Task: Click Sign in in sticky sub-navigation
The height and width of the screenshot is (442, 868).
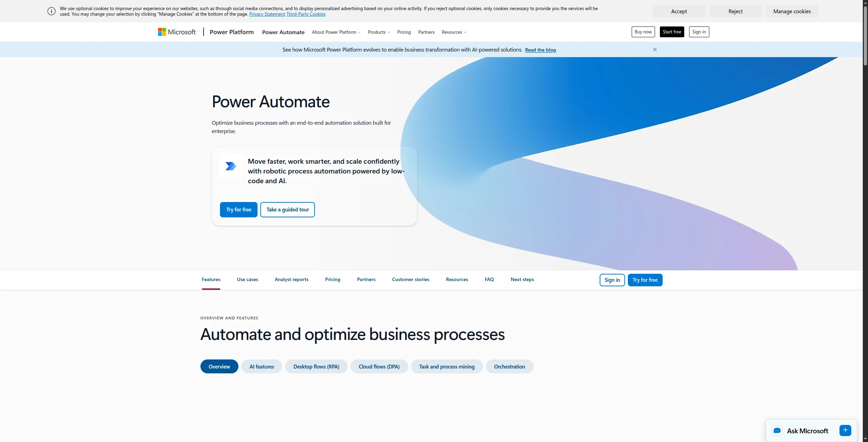Action: [612, 280]
